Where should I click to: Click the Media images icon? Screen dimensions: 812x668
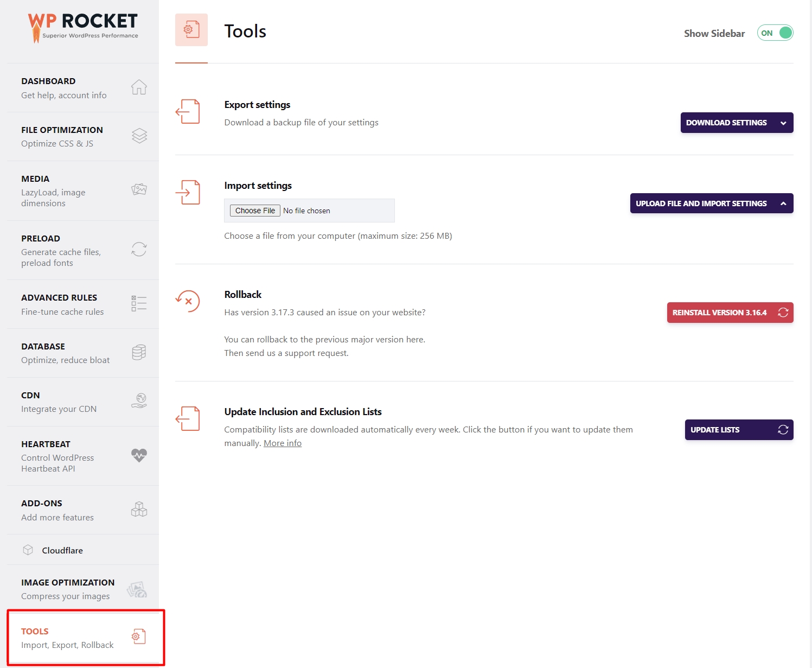pyautogui.click(x=139, y=189)
